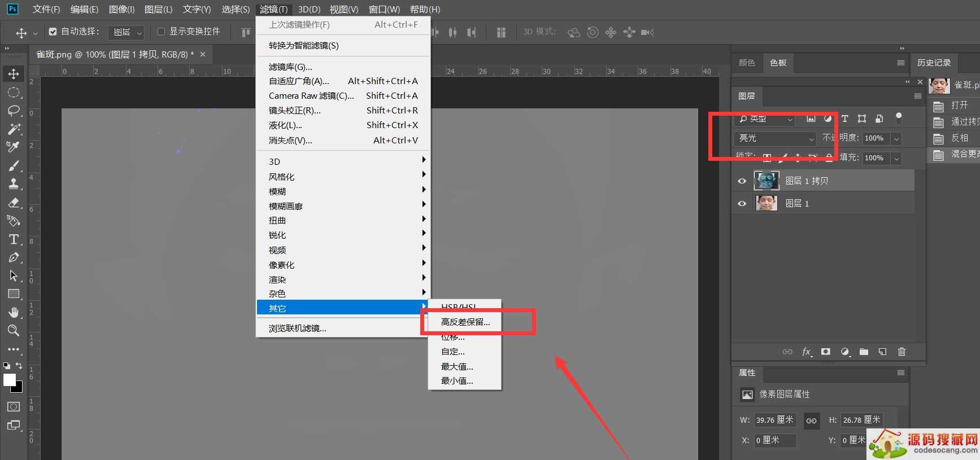980x460 pixels.
Task: Open the 文件(F) menu
Action: point(46,9)
